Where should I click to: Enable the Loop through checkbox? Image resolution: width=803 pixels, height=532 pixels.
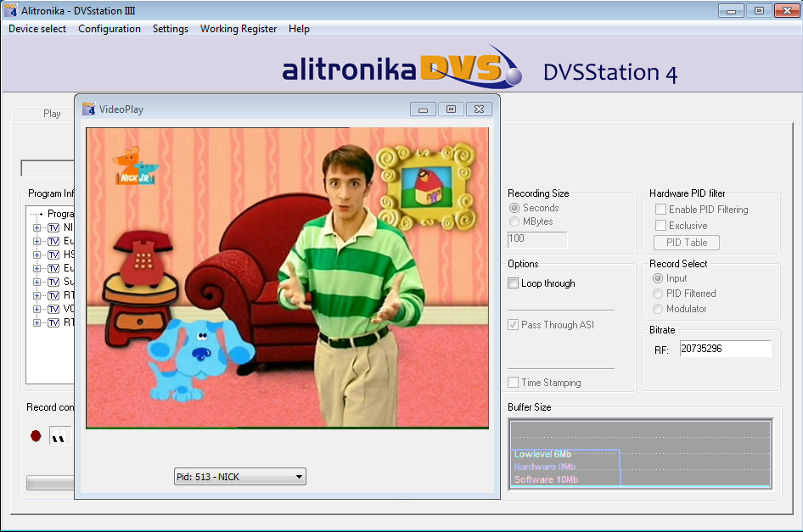513,283
